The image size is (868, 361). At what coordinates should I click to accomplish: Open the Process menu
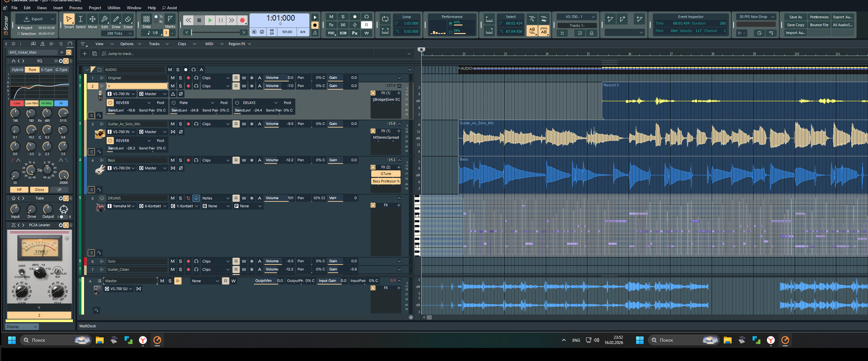[76, 8]
